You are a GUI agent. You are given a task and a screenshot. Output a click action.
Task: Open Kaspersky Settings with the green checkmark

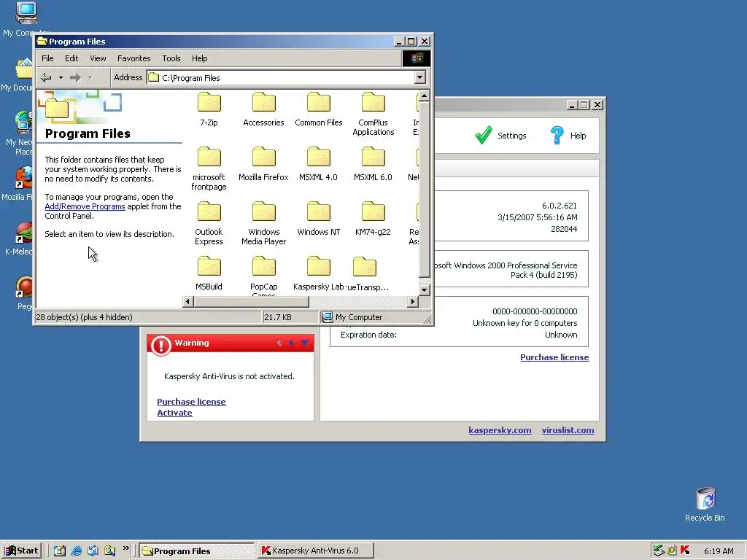500,135
